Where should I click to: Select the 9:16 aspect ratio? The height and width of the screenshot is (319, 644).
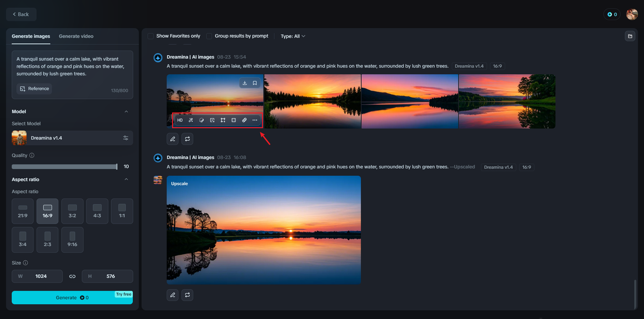pos(72,240)
